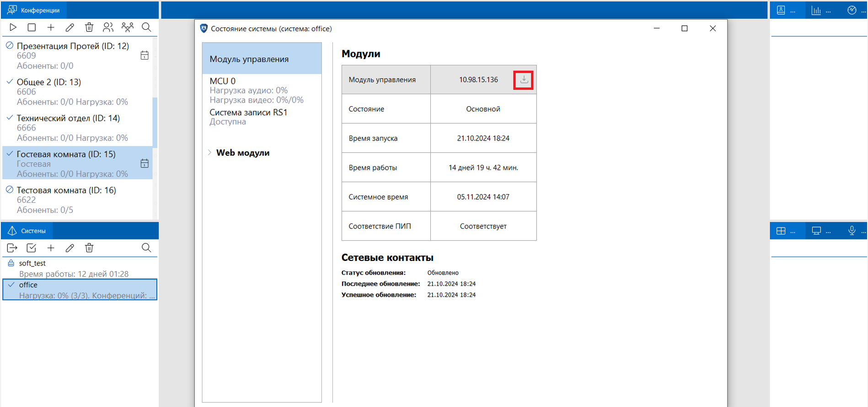Click uptime value 14 дней 19 ч. 42 мин.

tap(483, 168)
